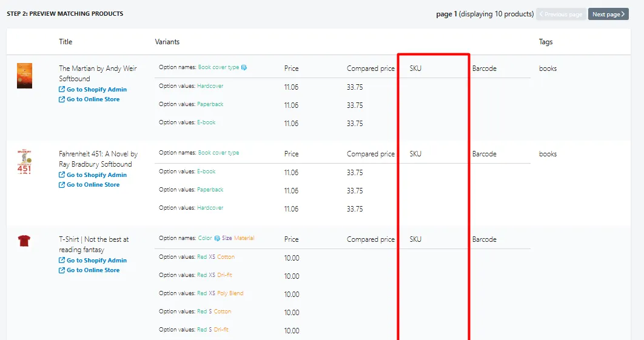This screenshot has height=340, width=644.
Task: Click icon next to T-Shirt Color option name
Action: [217, 238]
